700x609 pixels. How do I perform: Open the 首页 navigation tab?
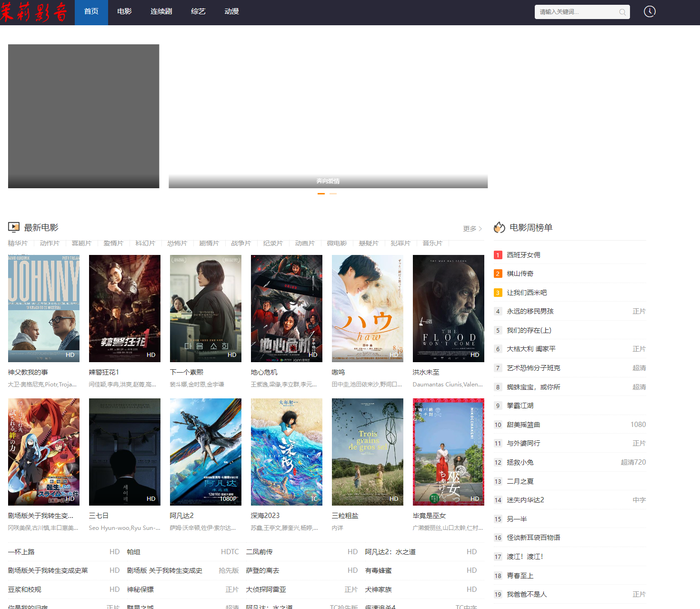tap(91, 11)
